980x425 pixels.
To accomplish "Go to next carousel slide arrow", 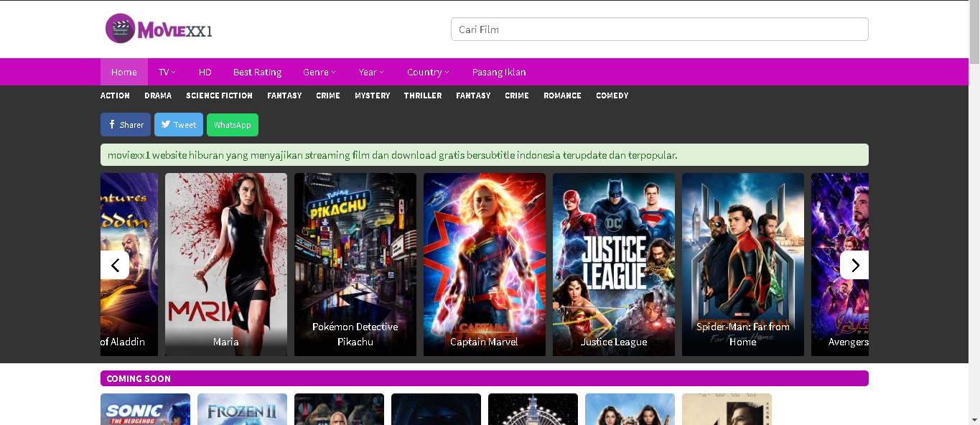I will 854,265.
